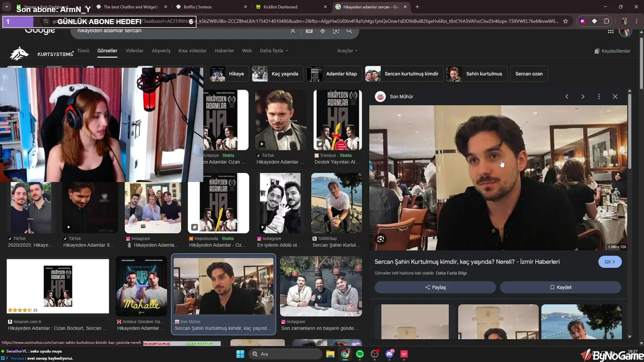Expand the Araçlar tools menu
644x362 pixels.
347,51
